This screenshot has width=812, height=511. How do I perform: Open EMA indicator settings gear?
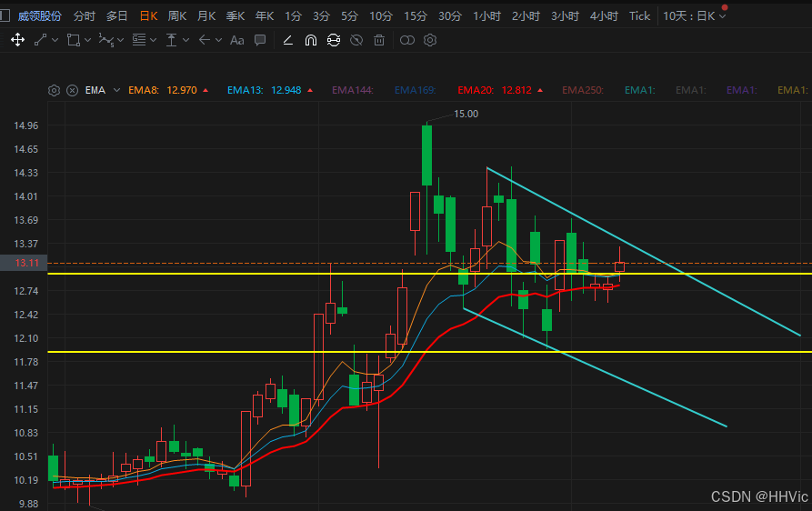point(54,91)
